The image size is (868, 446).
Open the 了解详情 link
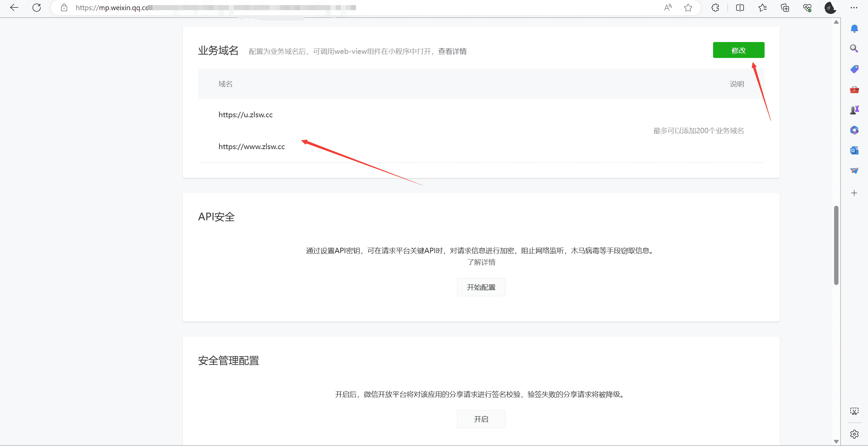481,262
